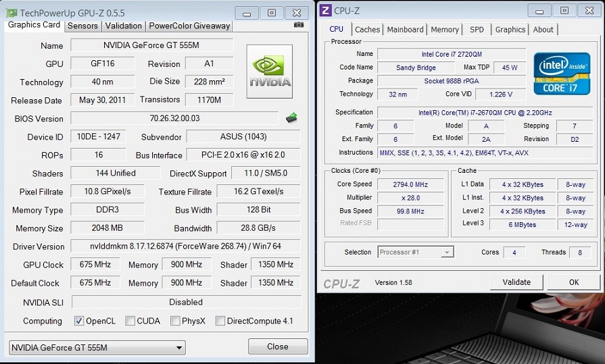This screenshot has height=364, width=605.
Task: Click the Level 2 value 4 x 256 KBytes
Action: 523,211
